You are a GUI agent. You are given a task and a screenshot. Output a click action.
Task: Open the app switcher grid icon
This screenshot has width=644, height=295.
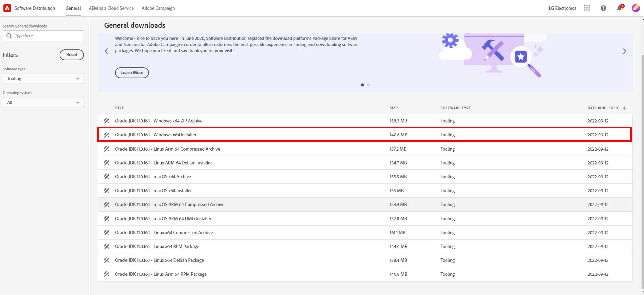pos(587,8)
